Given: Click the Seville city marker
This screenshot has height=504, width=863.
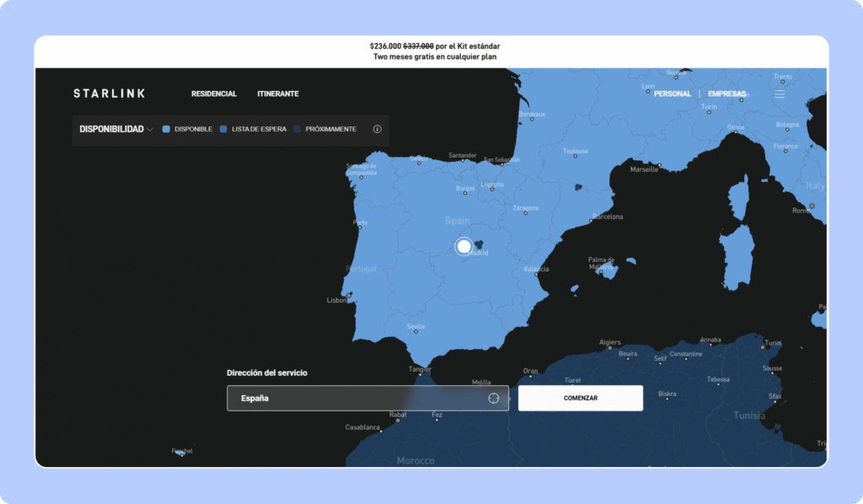Looking at the screenshot, I should (x=413, y=331).
